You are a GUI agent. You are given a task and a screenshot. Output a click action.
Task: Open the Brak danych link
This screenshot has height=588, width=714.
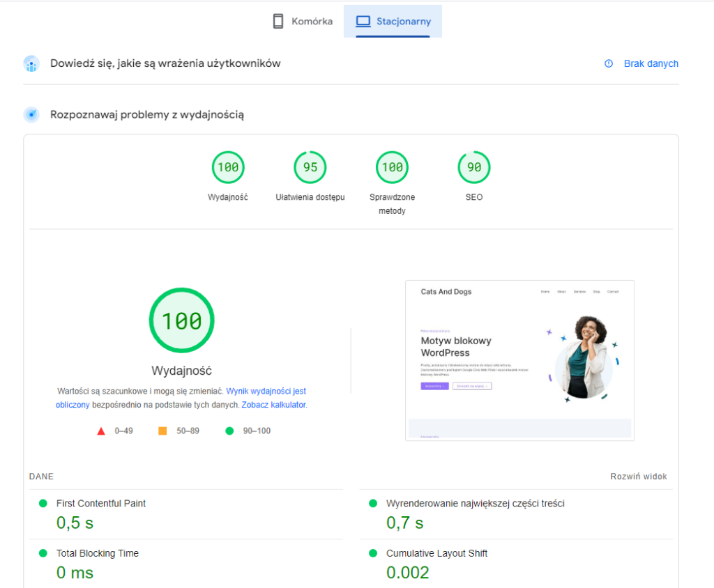coord(651,63)
